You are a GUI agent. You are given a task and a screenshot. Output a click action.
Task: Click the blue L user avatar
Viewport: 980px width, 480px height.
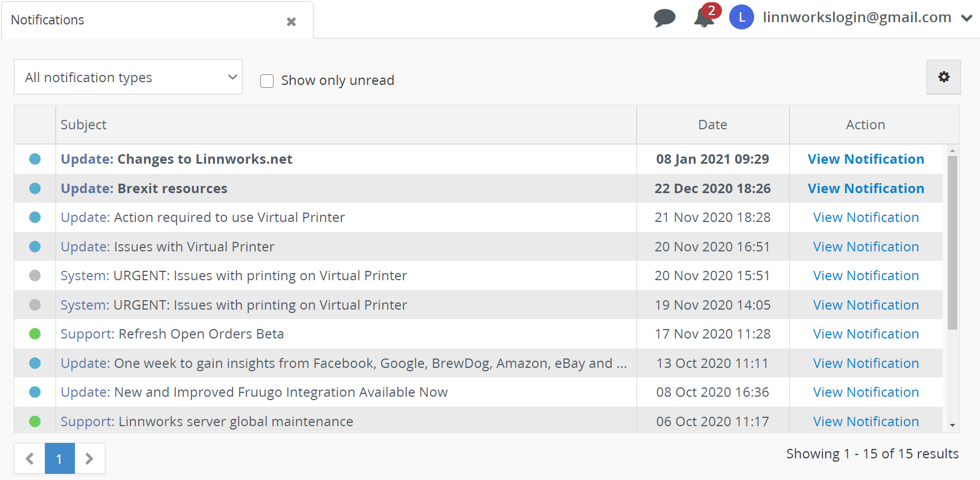(741, 17)
